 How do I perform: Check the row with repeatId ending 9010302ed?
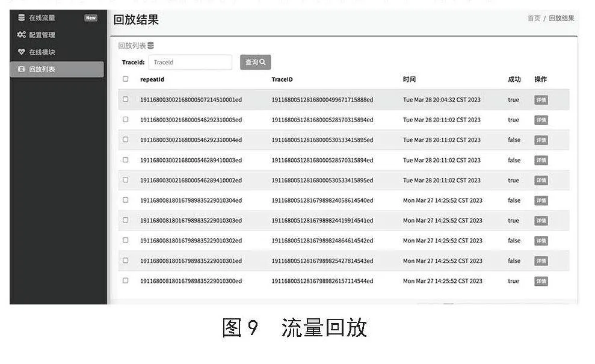tap(125, 240)
